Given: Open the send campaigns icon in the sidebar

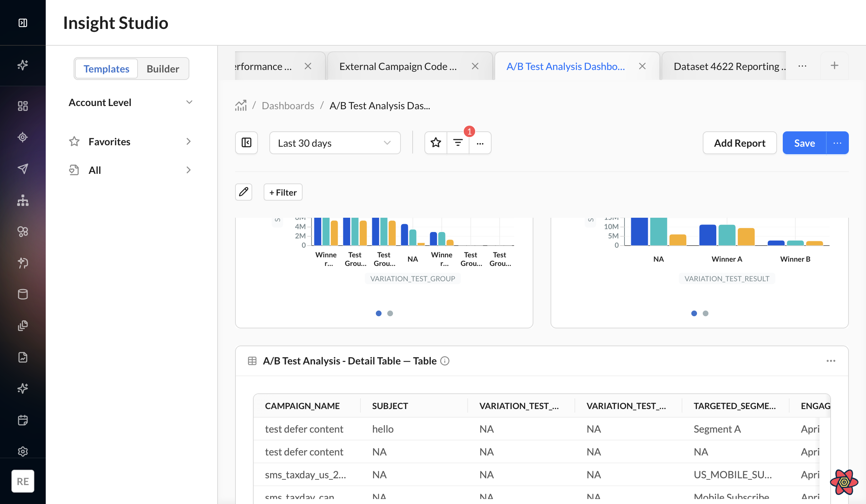Looking at the screenshot, I should pos(23,168).
